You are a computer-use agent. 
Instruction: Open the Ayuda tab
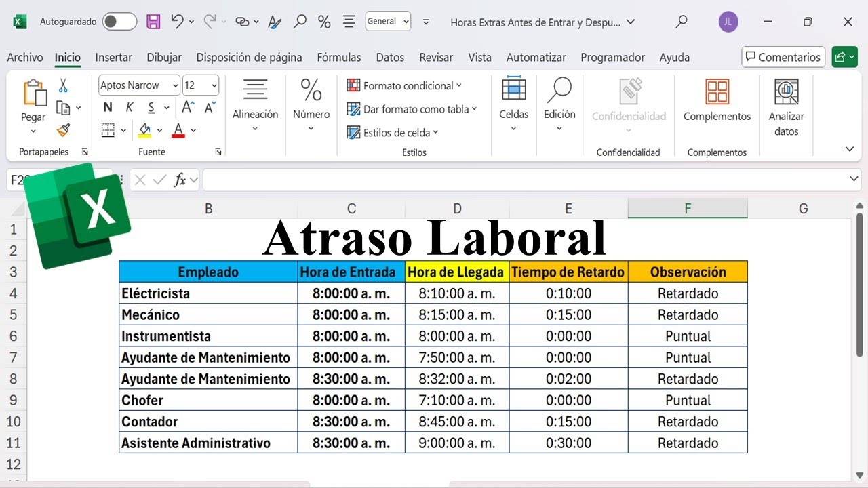[x=675, y=58]
